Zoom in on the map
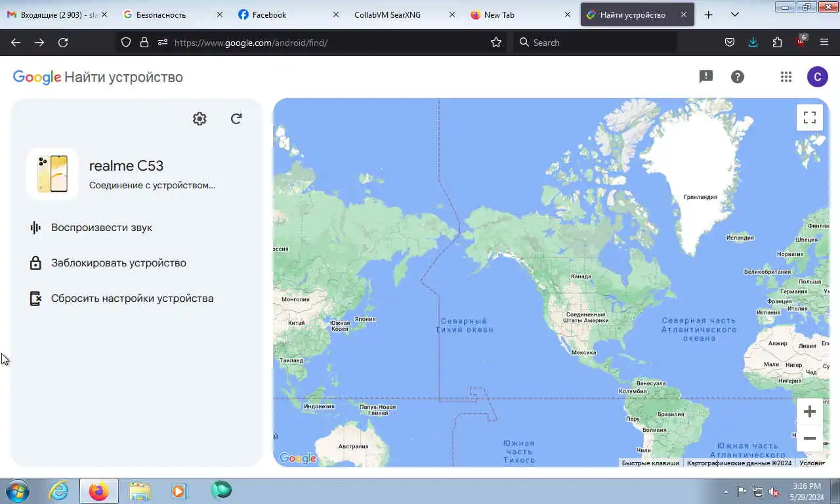The image size is (840, 504). pos(810,411)
